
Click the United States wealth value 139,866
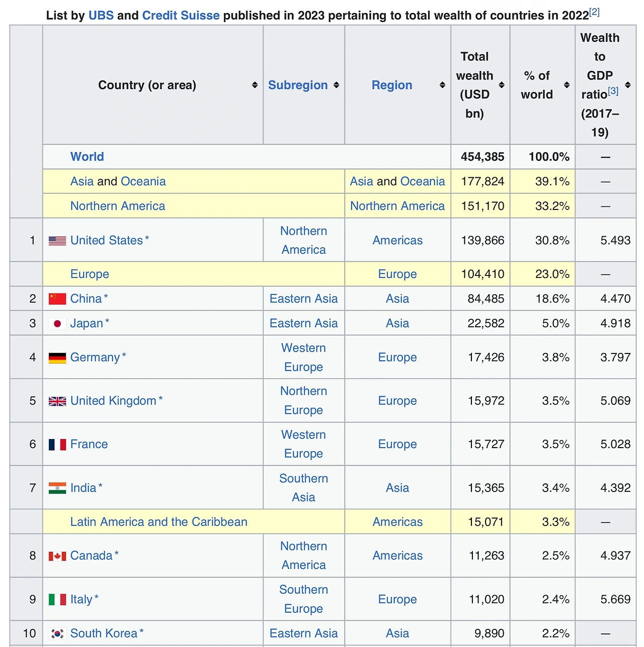(x=482, y=241)
